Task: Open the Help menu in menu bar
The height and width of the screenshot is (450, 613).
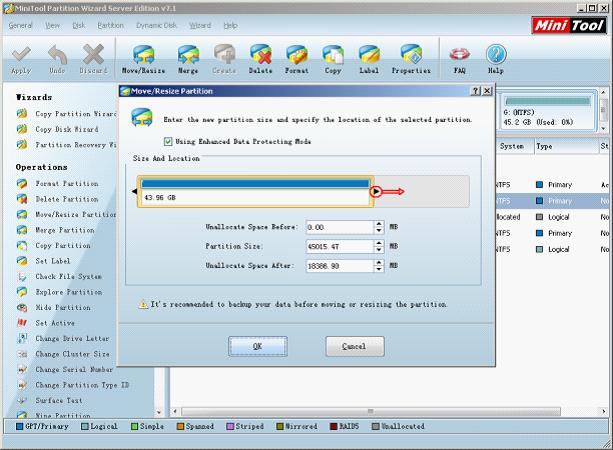Action: [230, 25]
